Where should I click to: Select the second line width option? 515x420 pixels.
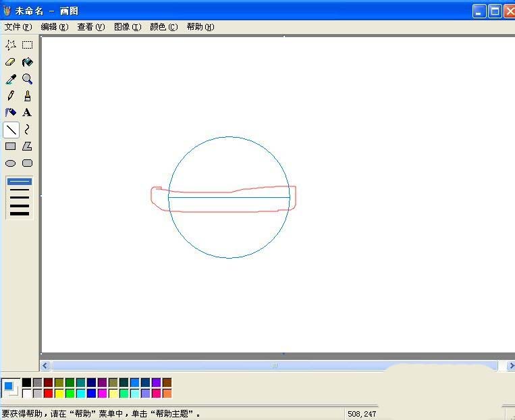pyautogui.click(x=20, y=190)
